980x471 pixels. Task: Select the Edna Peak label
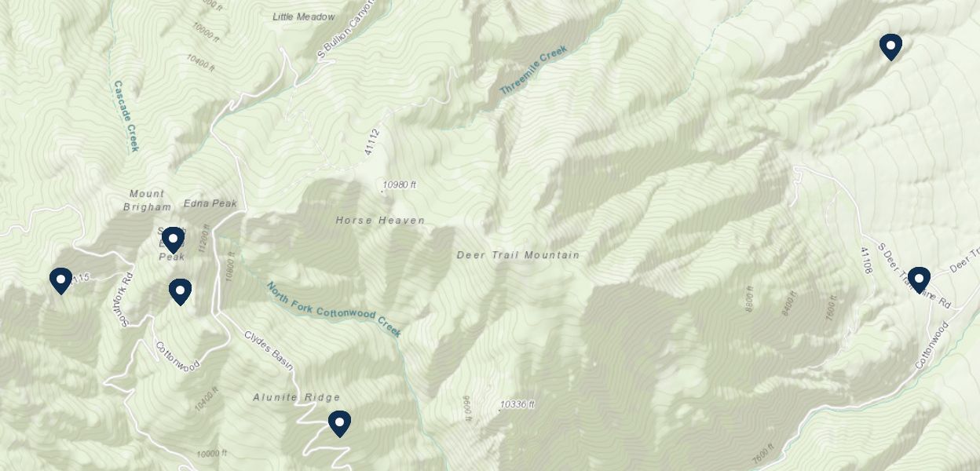[x=210, y=203]
